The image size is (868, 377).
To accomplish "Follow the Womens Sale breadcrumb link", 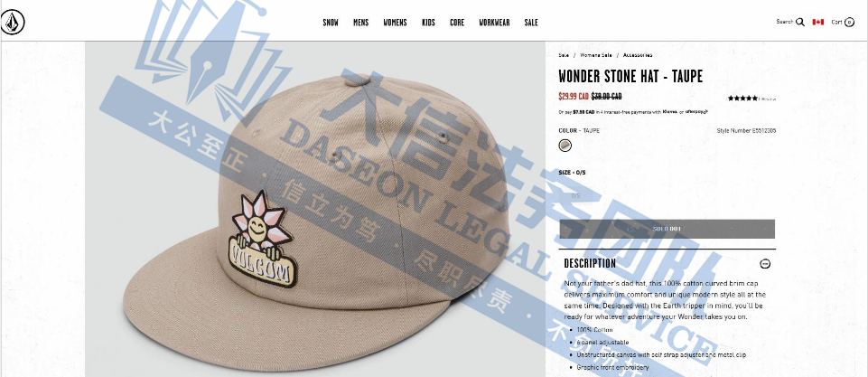I will point(596,55).
